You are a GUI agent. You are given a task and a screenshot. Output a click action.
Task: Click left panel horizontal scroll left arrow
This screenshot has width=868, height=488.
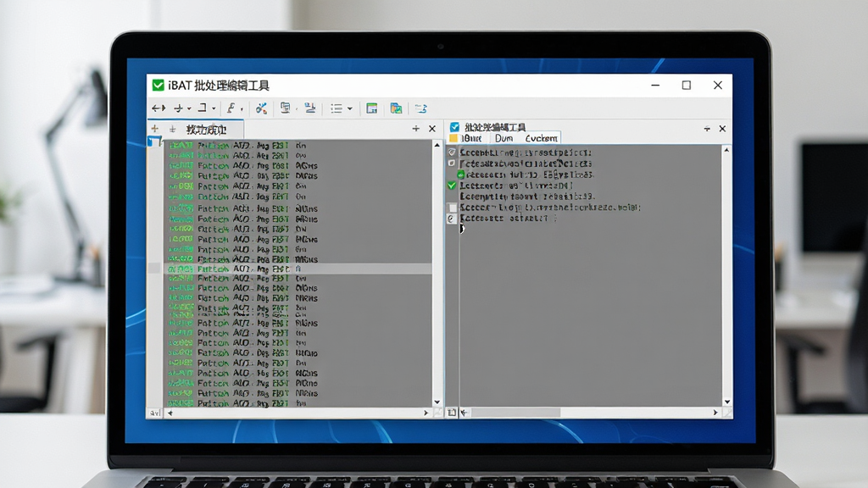click(170, 413)
